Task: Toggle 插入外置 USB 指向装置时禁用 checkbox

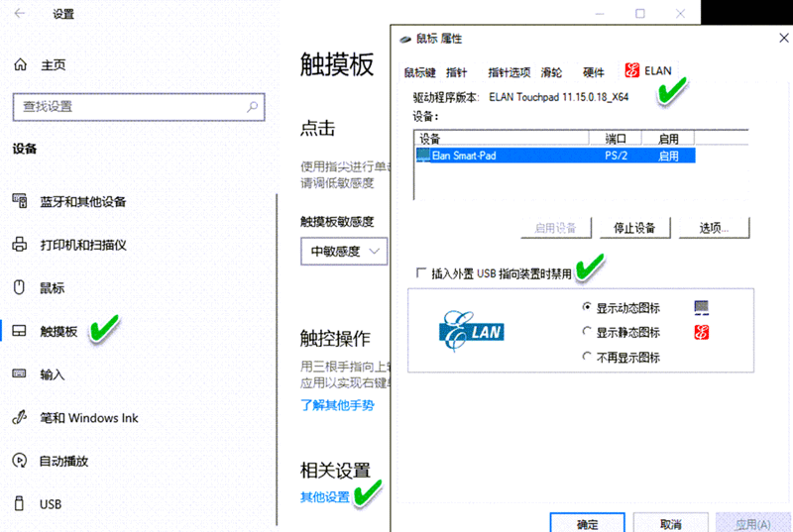Action: (x=420, y=272)
